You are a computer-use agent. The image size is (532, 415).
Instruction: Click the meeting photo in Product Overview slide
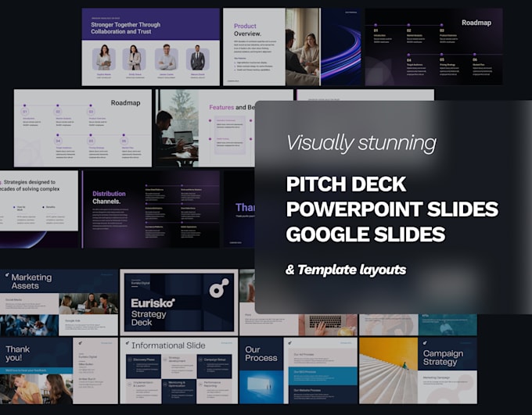click(303, 47)
